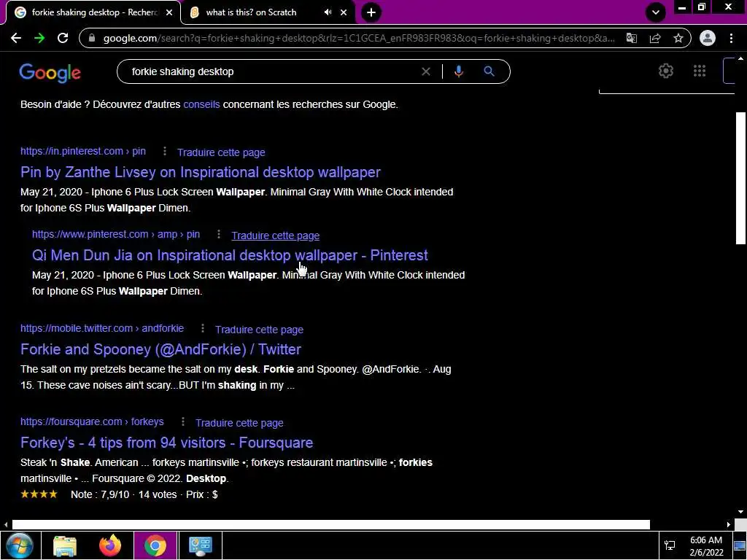Click the lock icon in address bar
The image size is (747, 560).
click(93, 38)
